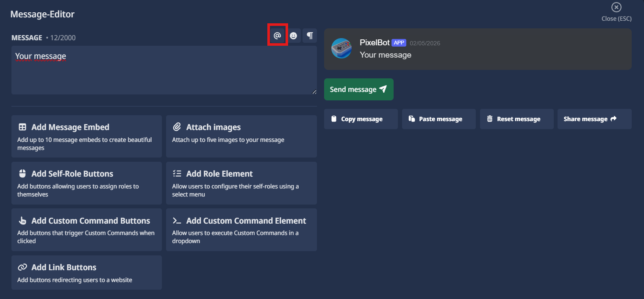Click the APP badge next to PixelBot
This screenshot has width=644, height=299.
(x=399, y=42)
